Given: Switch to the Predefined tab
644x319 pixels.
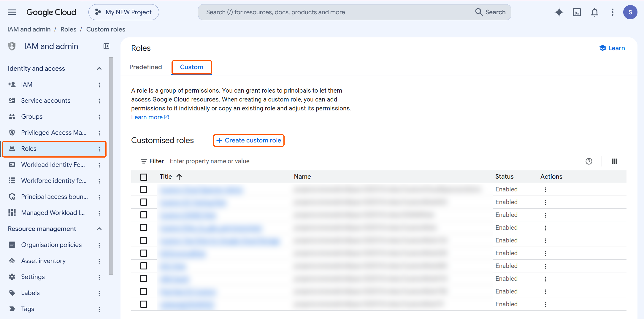Looking at the screenshot, I should [146, 67].
